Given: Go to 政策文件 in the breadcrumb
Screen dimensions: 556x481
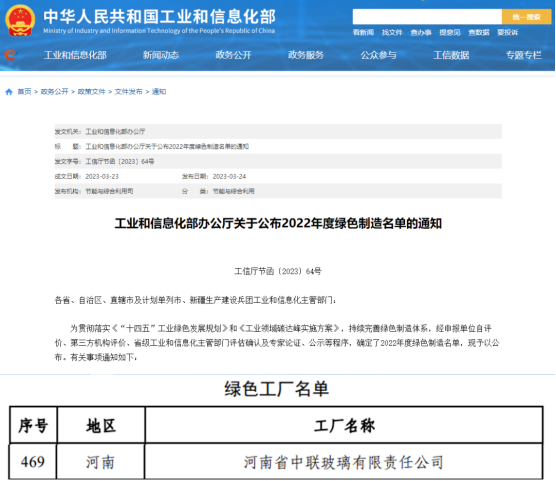Looking at the screenshot, I should pyautogui.click(x=91, y=92).
